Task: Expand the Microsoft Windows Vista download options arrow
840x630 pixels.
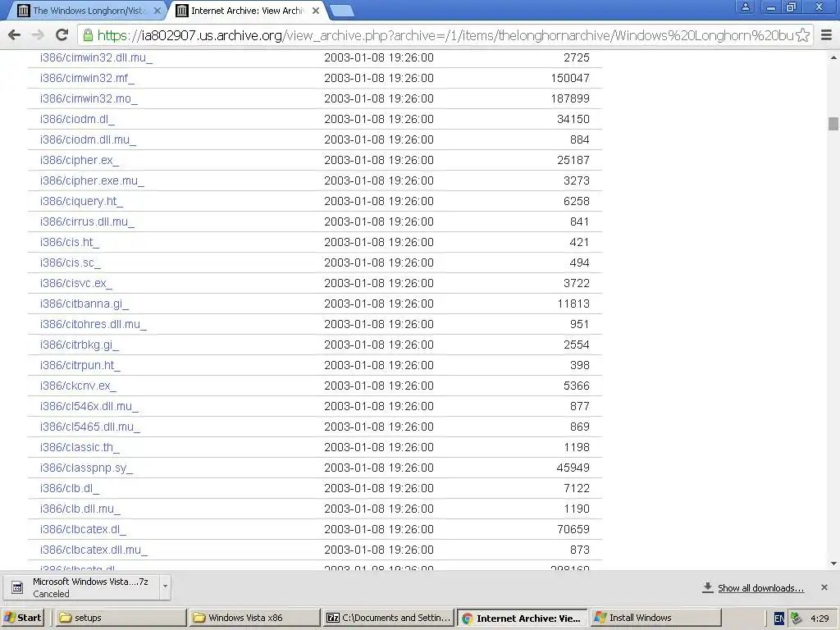Action: [165, 587]
